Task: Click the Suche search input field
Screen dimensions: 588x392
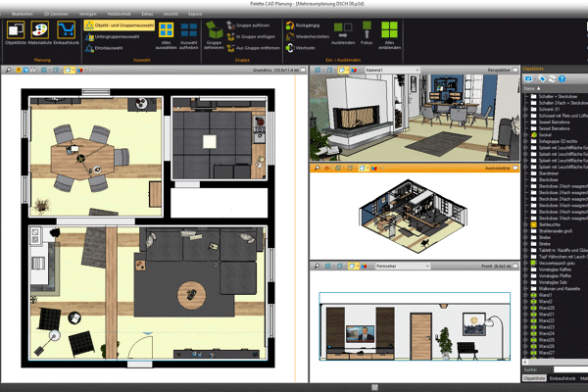Action: (561, 368)
